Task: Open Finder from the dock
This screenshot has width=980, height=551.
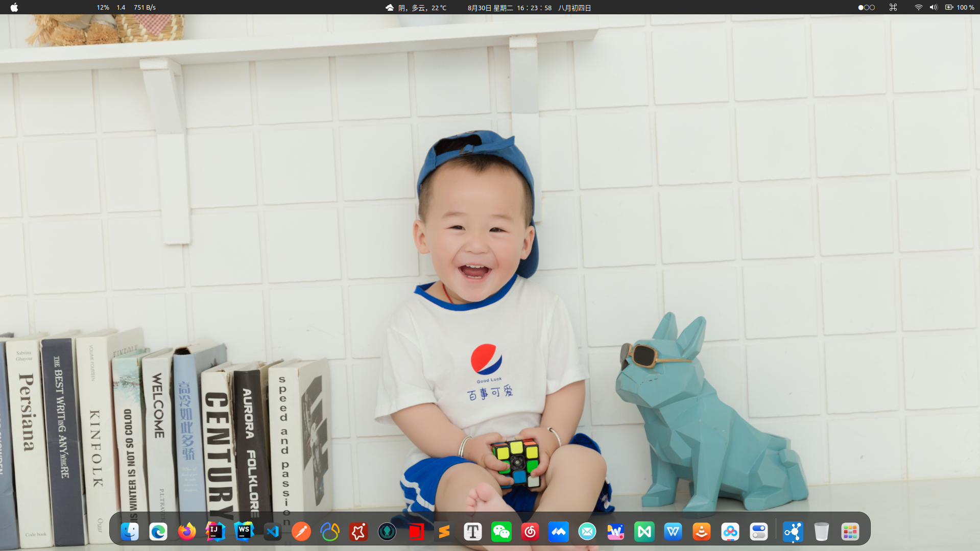Action: coord(130,532)
